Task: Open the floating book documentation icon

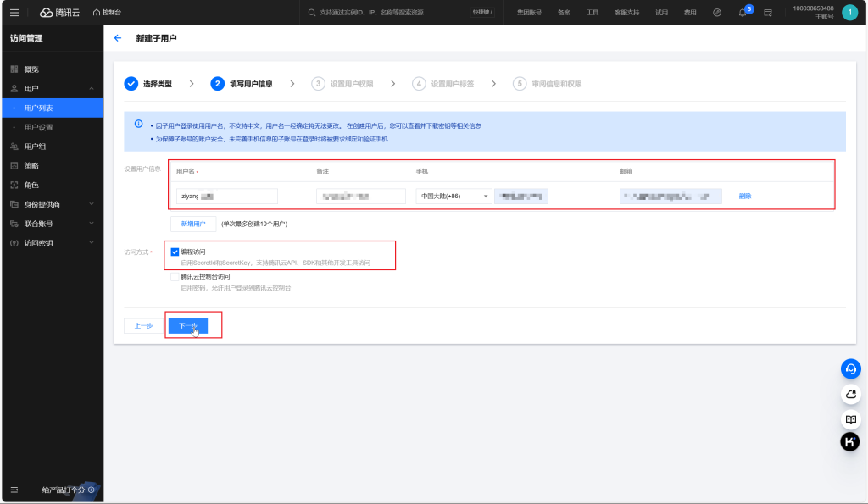Action: tap(850, 418)
